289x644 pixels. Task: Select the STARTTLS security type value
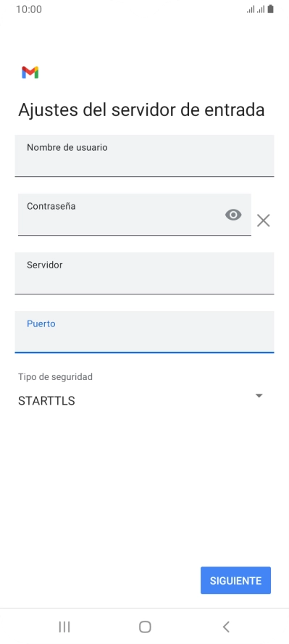pyautogui.click(x=46, y=401)
